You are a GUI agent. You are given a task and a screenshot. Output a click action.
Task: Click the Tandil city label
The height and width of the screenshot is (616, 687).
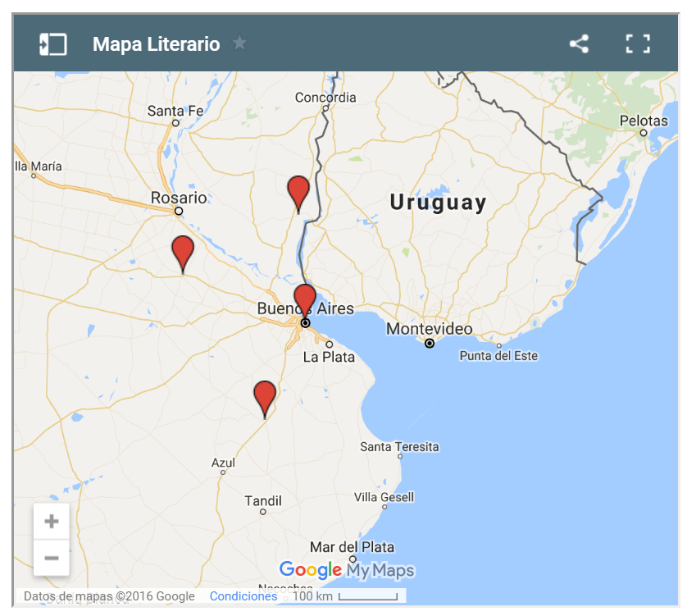pyautogui.click(x=263, y=500)
